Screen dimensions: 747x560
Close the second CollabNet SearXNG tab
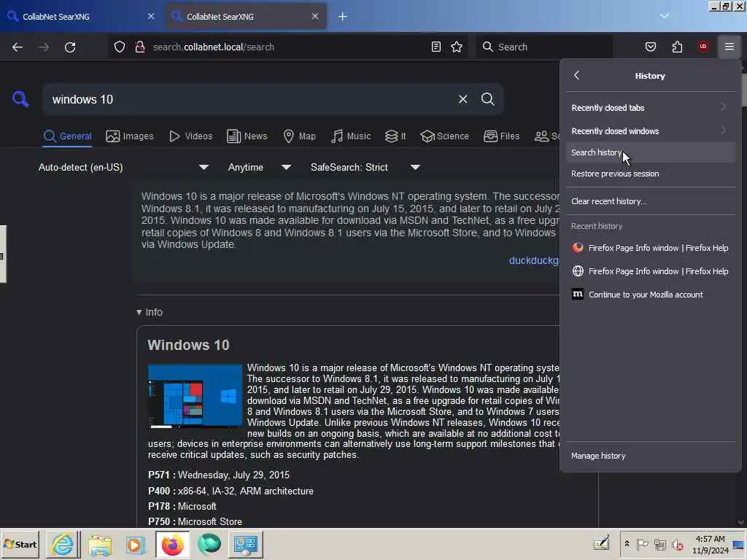pyautogui.click(x=315, y=16)
